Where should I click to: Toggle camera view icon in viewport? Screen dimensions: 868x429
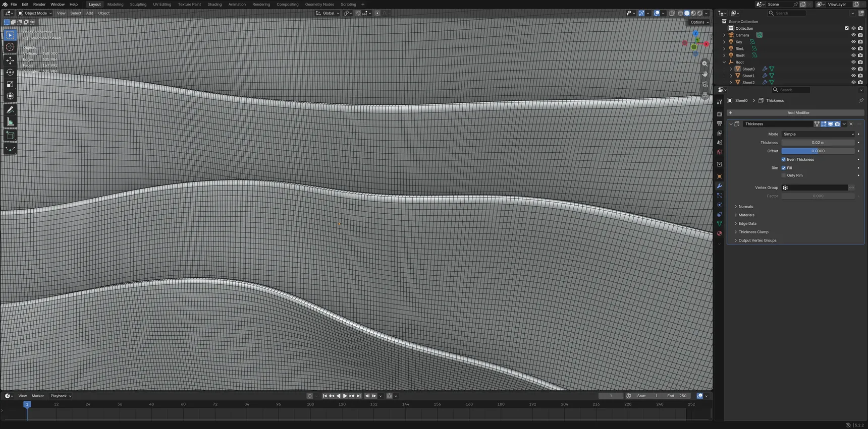click(x=705, y=84)
